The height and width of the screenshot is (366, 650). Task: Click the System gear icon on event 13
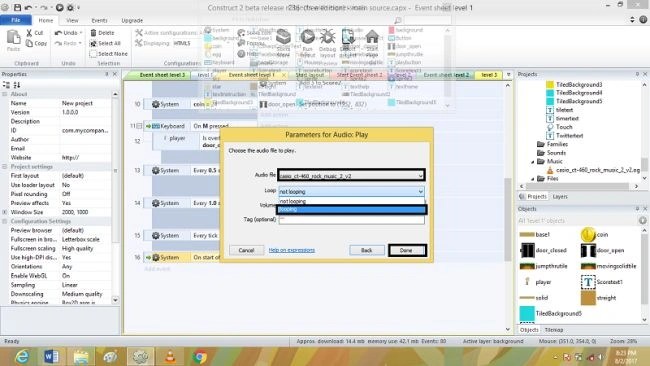[x=155, y=170]
